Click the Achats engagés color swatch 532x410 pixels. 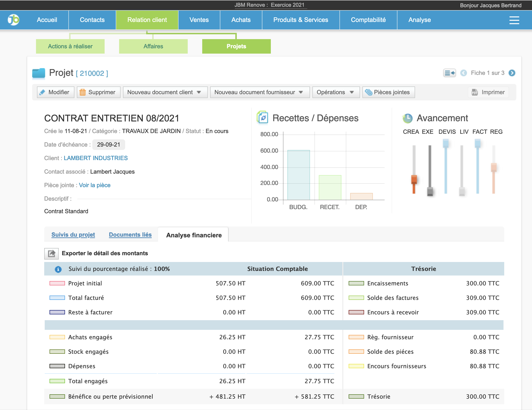57,338
